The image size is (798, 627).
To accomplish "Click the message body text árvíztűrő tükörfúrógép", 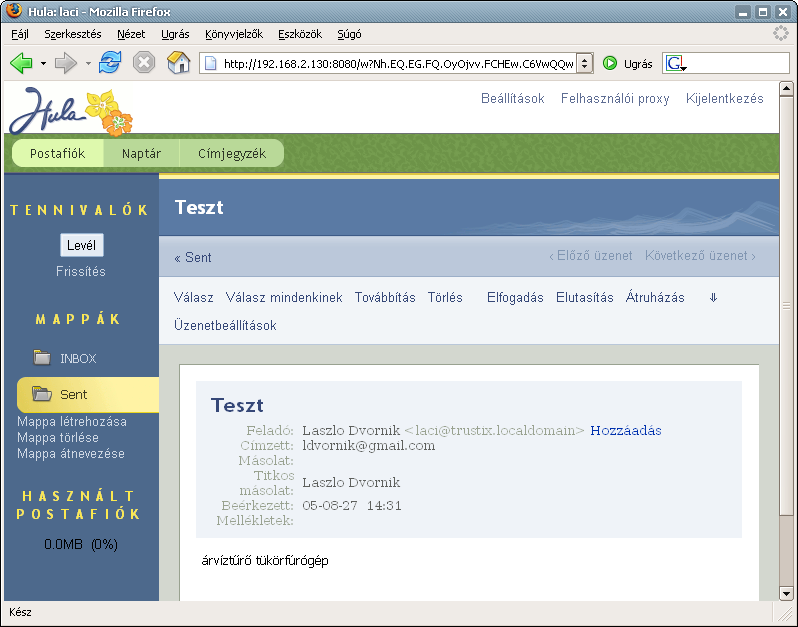I will (265, 561).
